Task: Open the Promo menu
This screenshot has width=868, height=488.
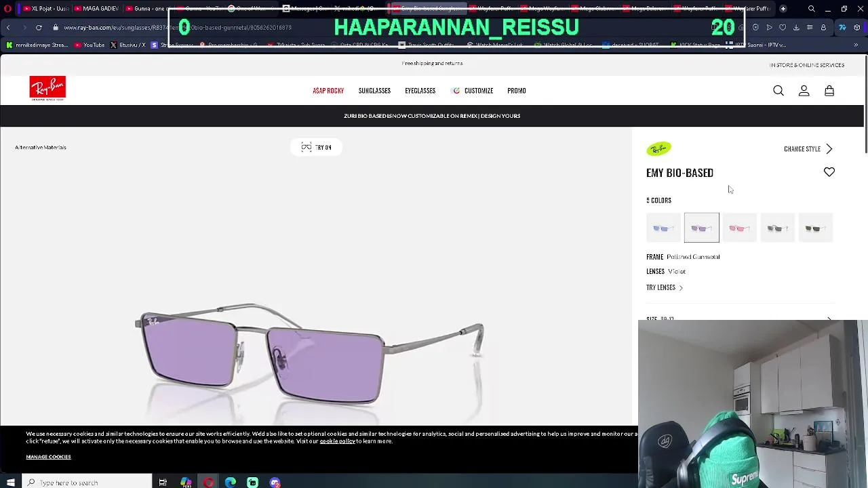Action: click(517, 91)
